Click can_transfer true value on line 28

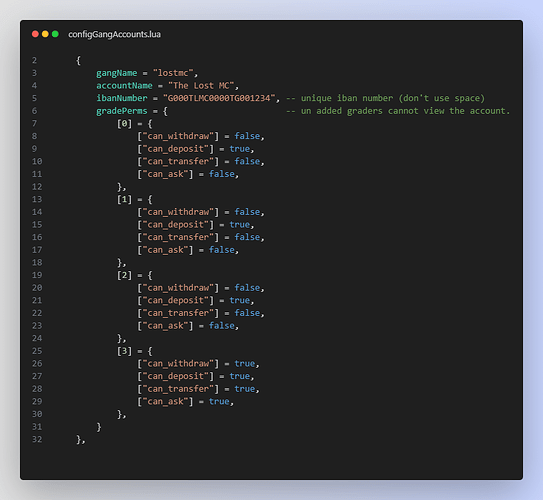coord(245,389)
